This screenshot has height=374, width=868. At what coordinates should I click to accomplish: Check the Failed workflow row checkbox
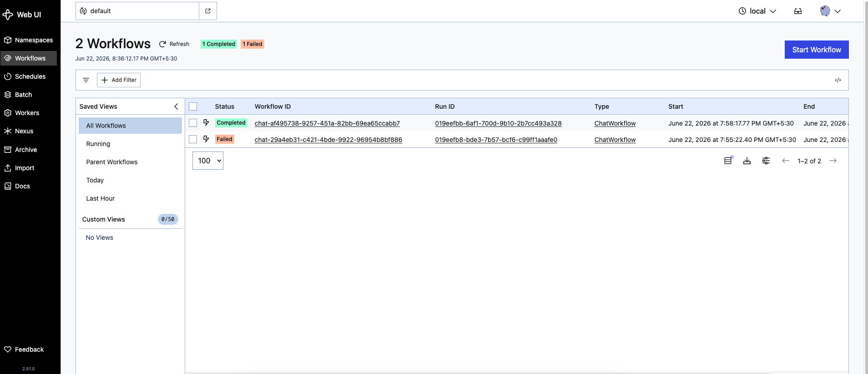tap(193, 139)
